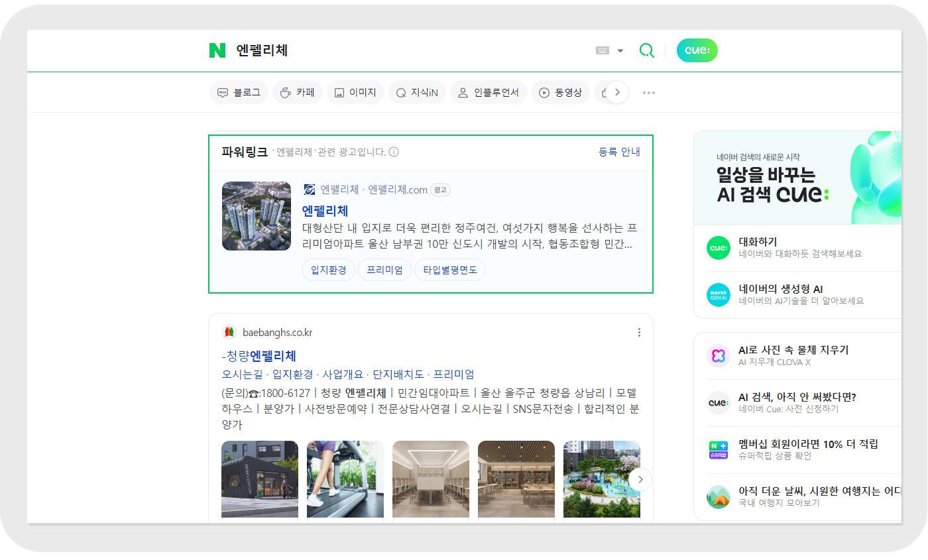928x560 pixels.
Task: Select the 블로그 tab
Action: click(239, 93)
